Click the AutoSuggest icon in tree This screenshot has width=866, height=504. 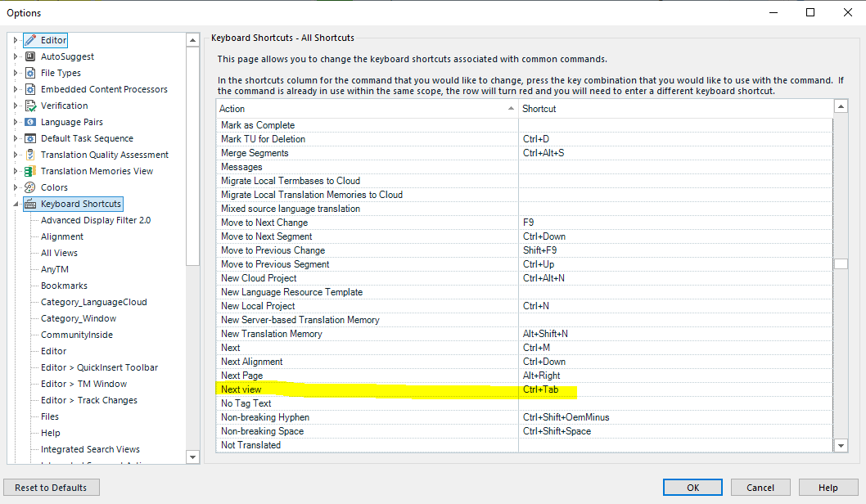[30, 56]
